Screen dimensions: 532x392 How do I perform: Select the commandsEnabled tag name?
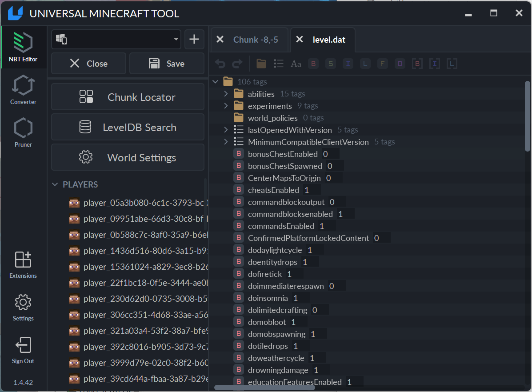(x=281, y=226)
